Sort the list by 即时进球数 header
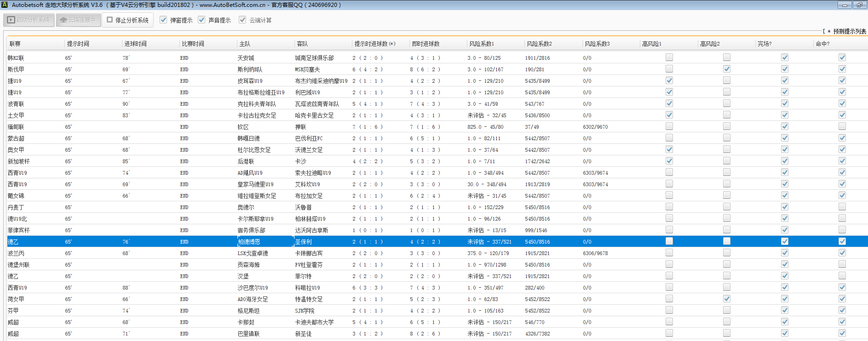868x341 pixels. tap(425, 44)
